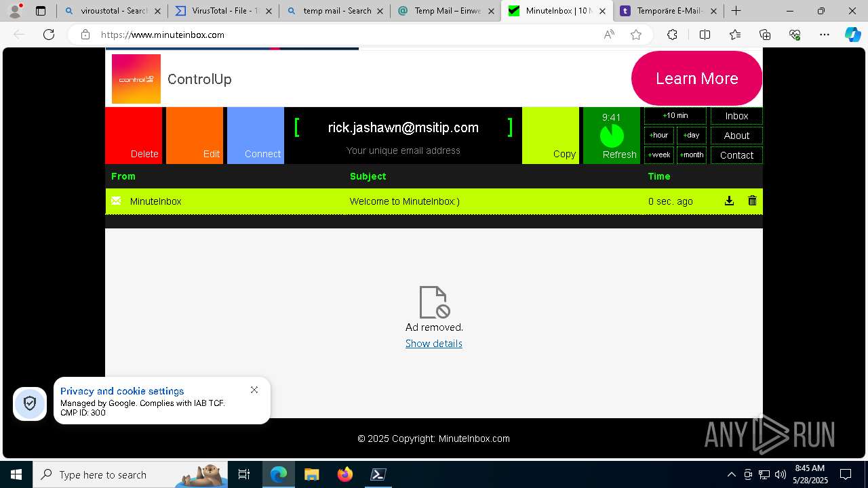This screenshot has height=488, width=868.
Task: Open Favorites list icon
Action: pos(735,35)
